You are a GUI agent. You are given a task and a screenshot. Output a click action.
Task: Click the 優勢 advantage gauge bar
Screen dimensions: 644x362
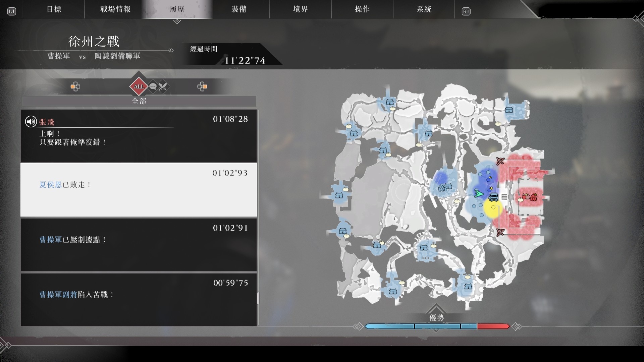pyautogui.click(x=437, y=326)
